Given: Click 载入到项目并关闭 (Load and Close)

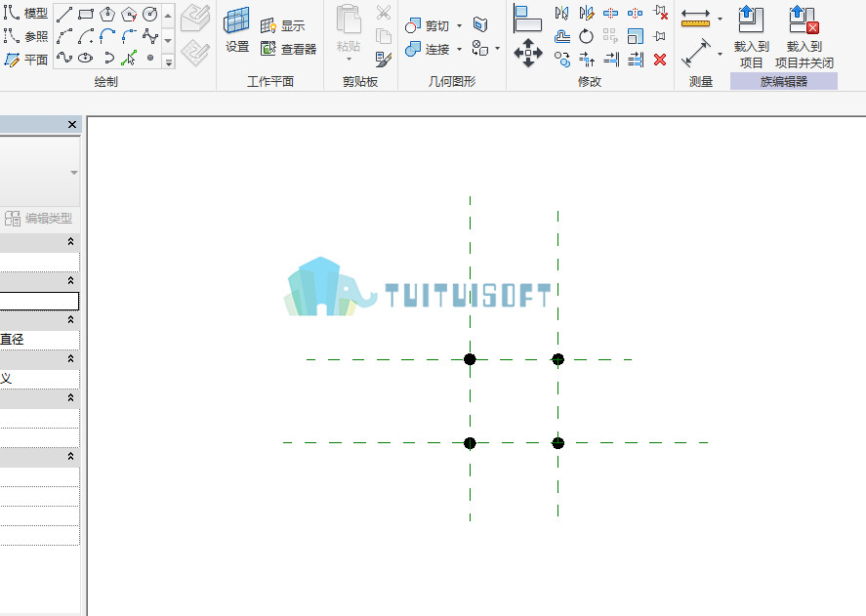Looking at the screenshot, I should (x=804, y=37).
